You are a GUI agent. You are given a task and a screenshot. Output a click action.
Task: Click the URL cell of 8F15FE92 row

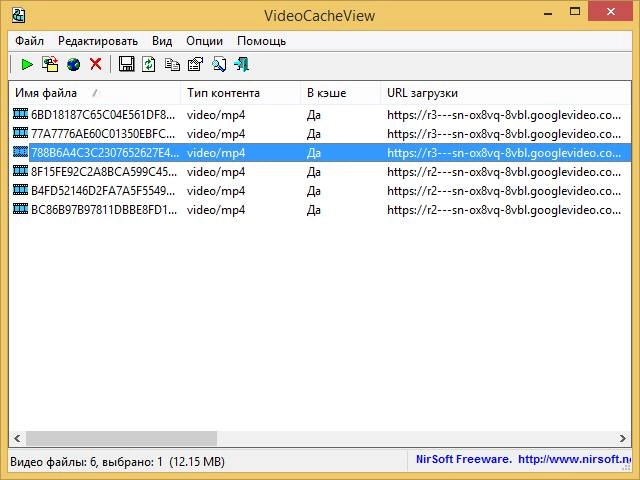click(504, 172)
